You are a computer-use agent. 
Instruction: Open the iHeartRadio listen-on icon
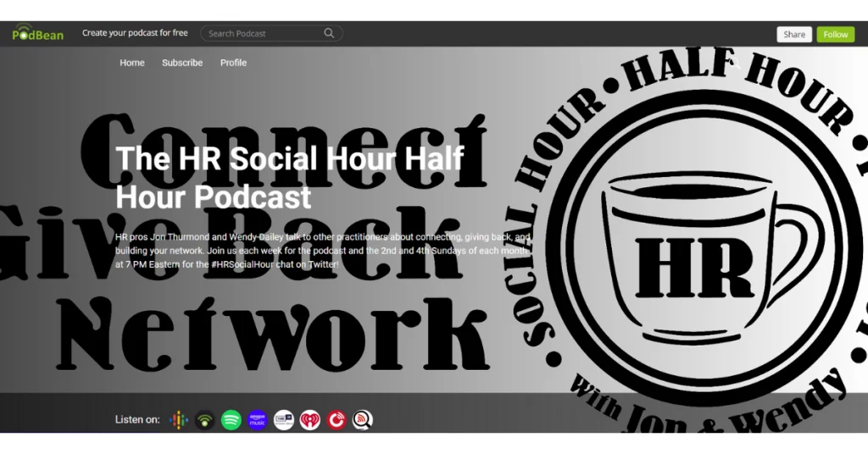(310, 420)
